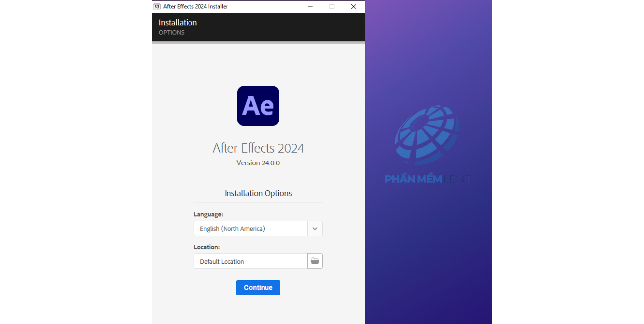
Task: Click the After Effects Ae logo
Action: click(258, 106)
